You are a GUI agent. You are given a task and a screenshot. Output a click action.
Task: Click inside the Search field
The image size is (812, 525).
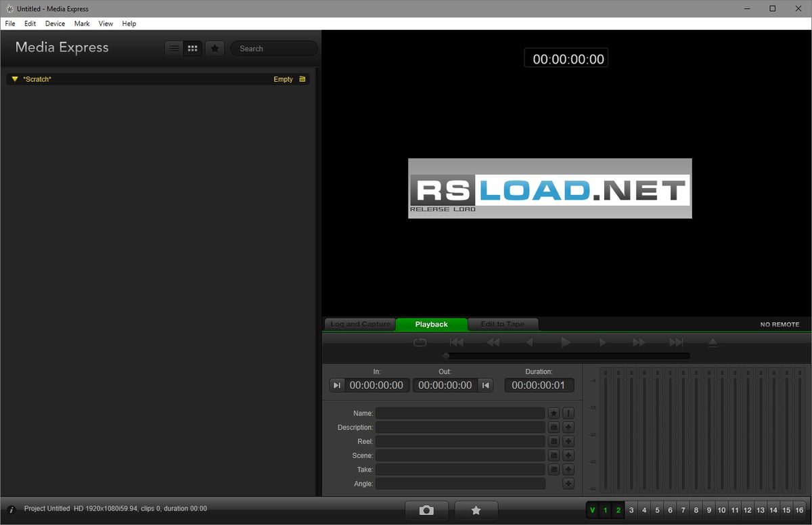pyautogui.click(x=273, y=48)
